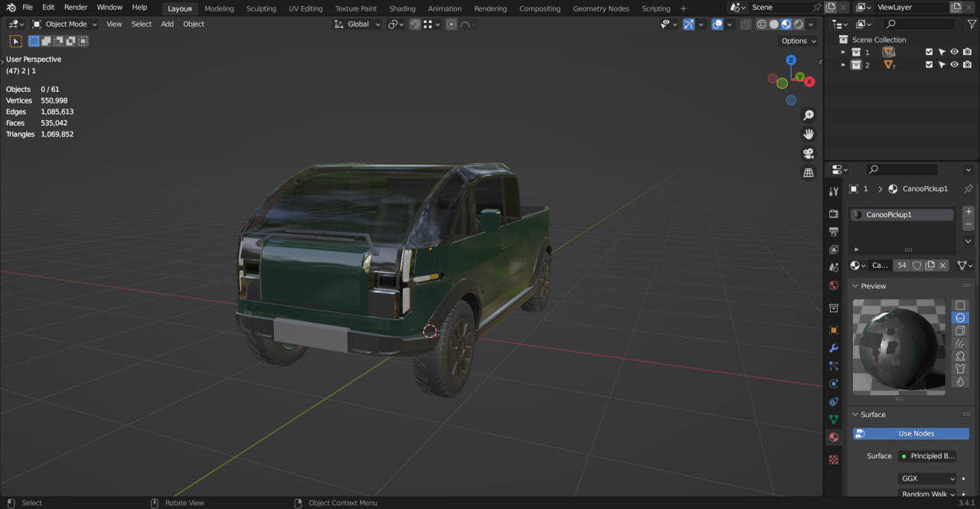Open the Object Data properties tab
The width and height of the screenshot is (980, 509).
pyautogui.click(x=834, y=419)
